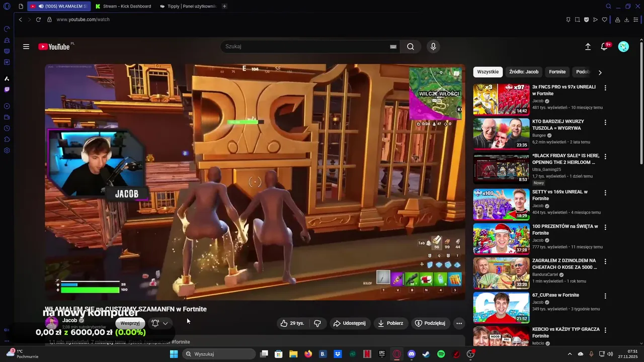644x362 pixels.
Task: Go to the YouTube home logo
Action: (x=55, y=47)
